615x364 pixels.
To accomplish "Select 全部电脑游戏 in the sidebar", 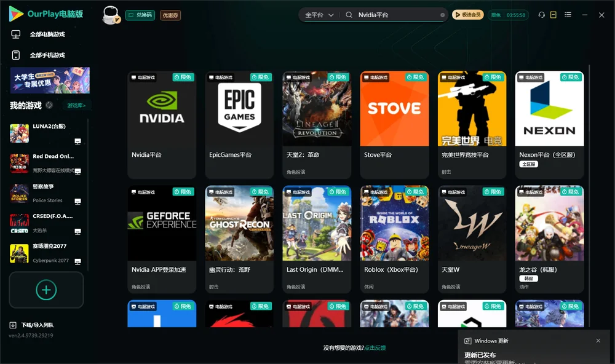I will click(46, 34).
